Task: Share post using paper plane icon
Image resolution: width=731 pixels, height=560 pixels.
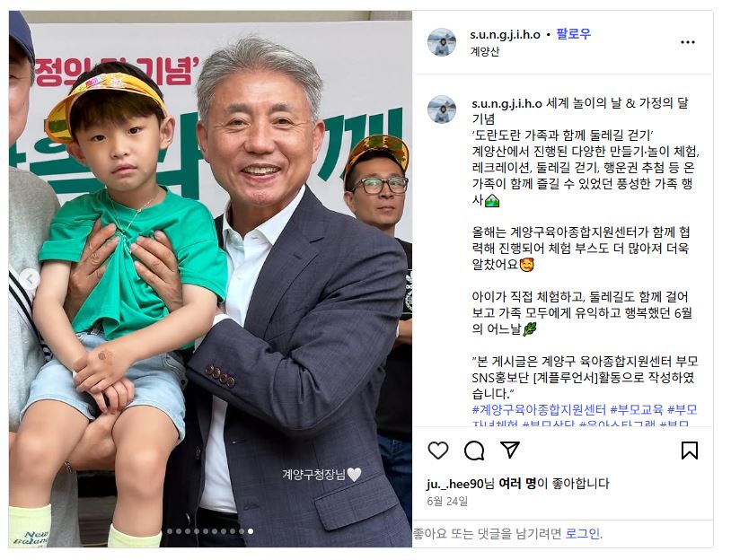Action: pyautogui.click(x=510, y=450)
